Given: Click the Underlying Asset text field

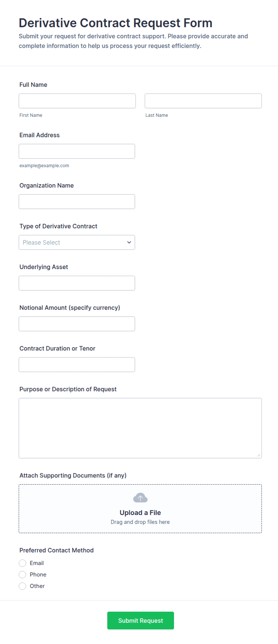Looking at the screenshot, I should click(x=77, y=283).
